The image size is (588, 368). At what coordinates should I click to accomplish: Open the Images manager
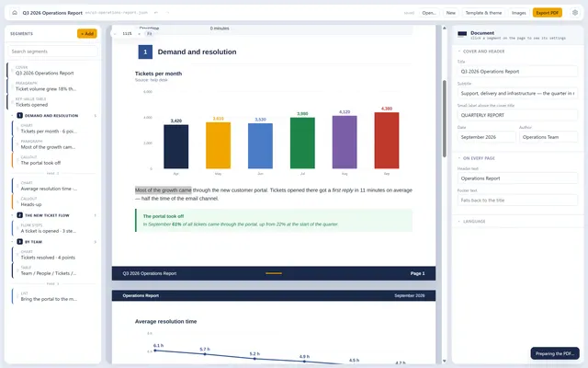point(518,13)
